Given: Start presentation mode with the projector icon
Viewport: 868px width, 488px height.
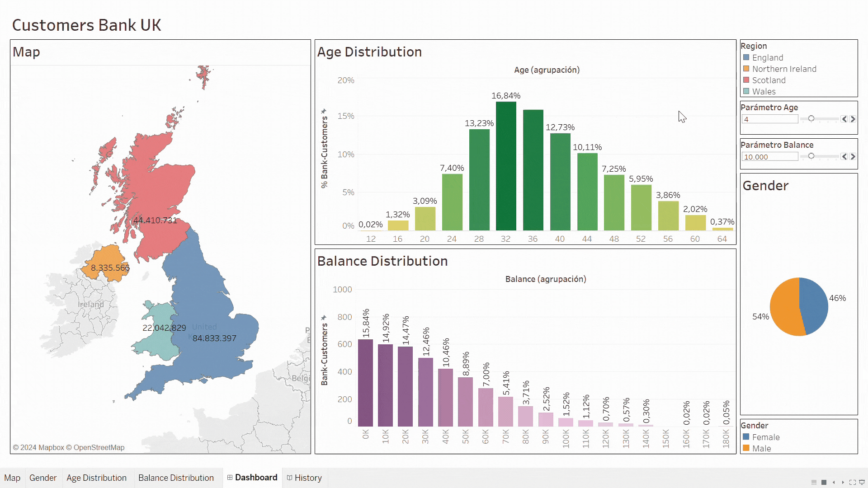Looking at the screenshot, I should tap(862, 482).
